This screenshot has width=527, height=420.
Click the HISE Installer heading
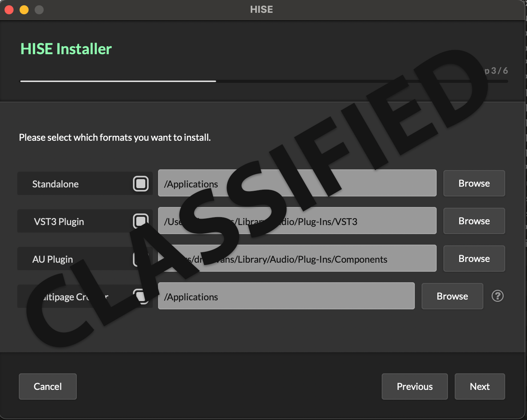coord(66,49)
